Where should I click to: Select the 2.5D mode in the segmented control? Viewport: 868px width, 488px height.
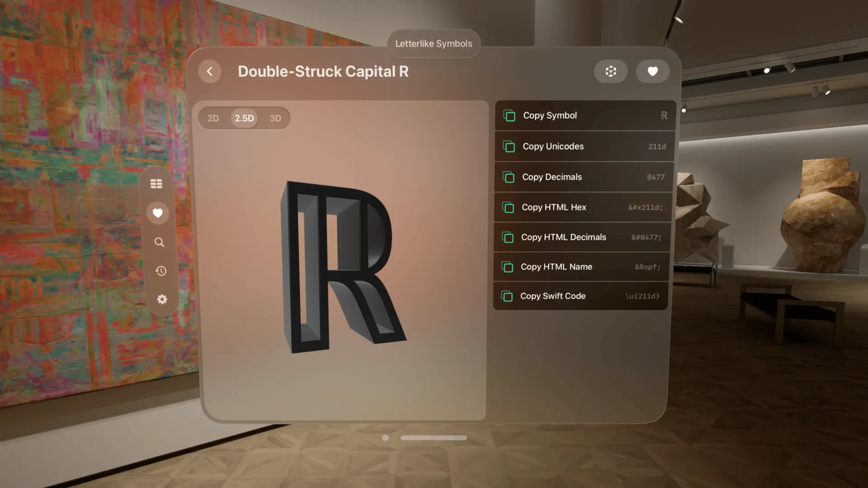tap(244, 118)
